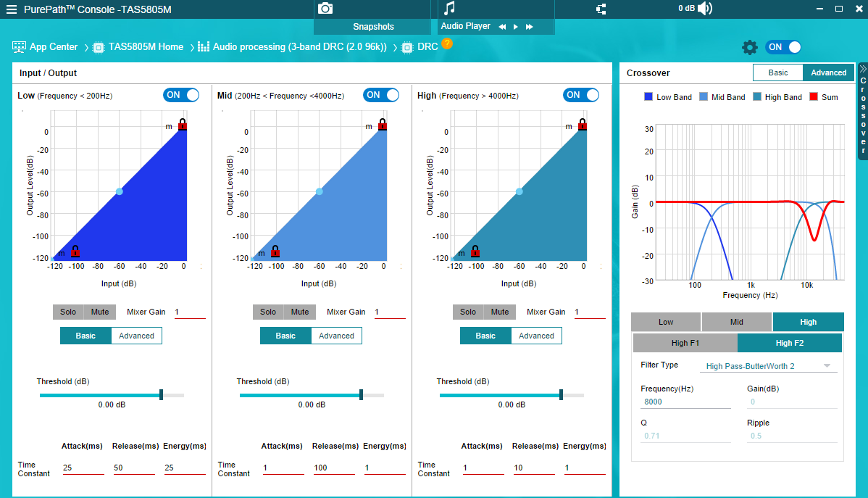
Task: Click Low band Attack field showing 25
Action: pyautogui.click(x=83, y=468)
